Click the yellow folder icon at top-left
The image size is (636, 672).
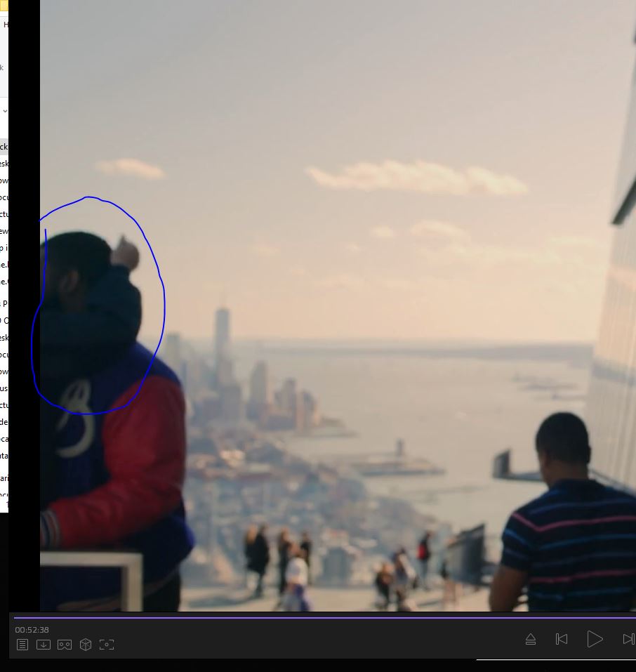click(x=4, y=6)
